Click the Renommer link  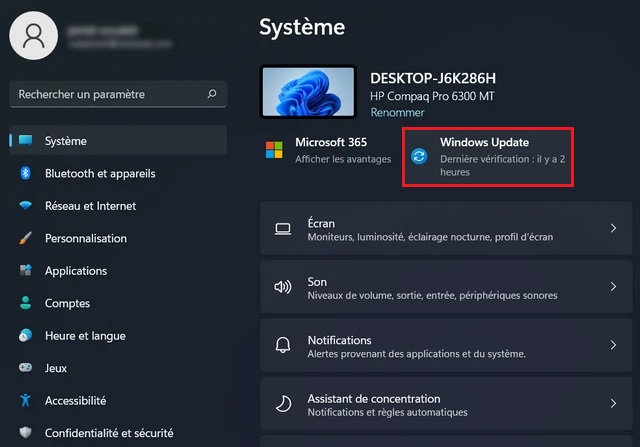point(397,112)
